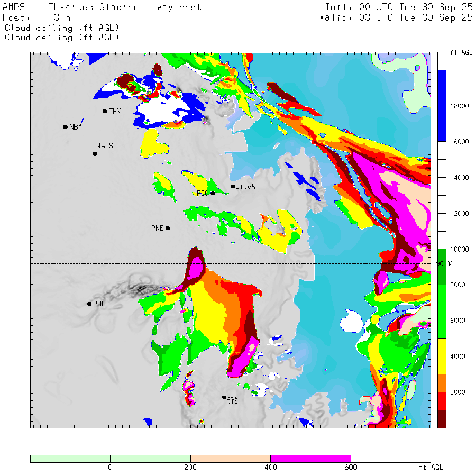Click the "600" bottom colorbar label
Screen dimensions: 476x476
click(x=351, y=467)
